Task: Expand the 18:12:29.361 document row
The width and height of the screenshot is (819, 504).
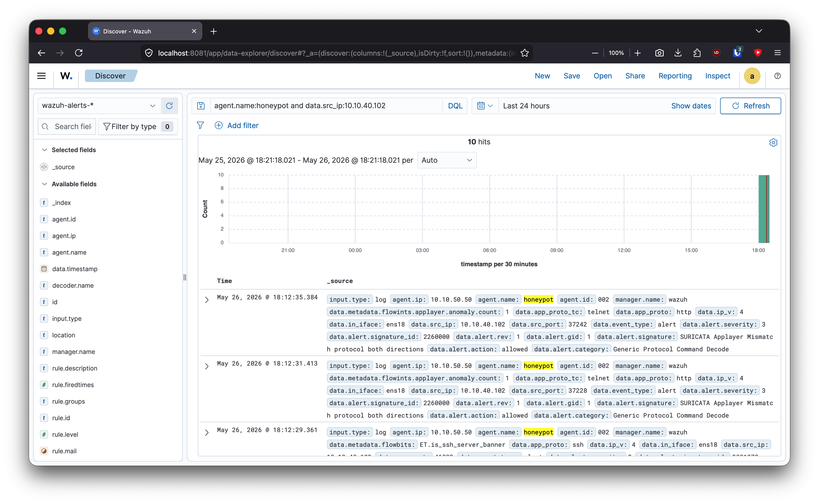Action: (207, 432)
